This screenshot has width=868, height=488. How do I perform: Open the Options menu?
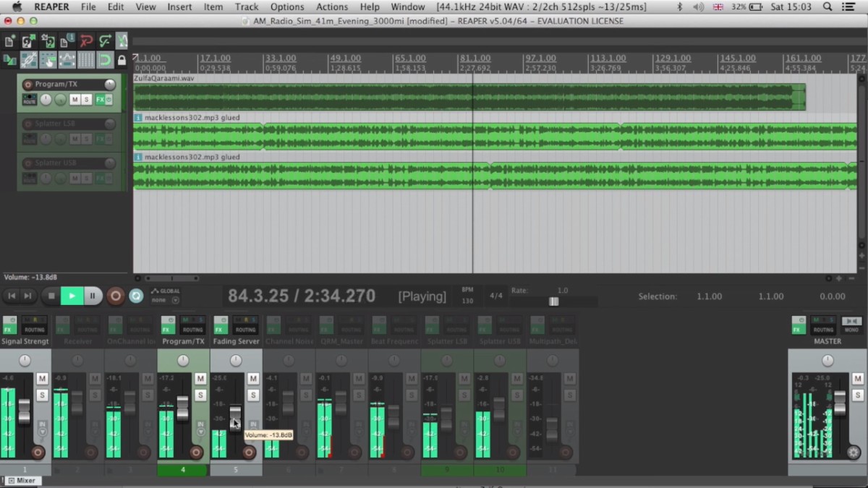pos(287,7)
